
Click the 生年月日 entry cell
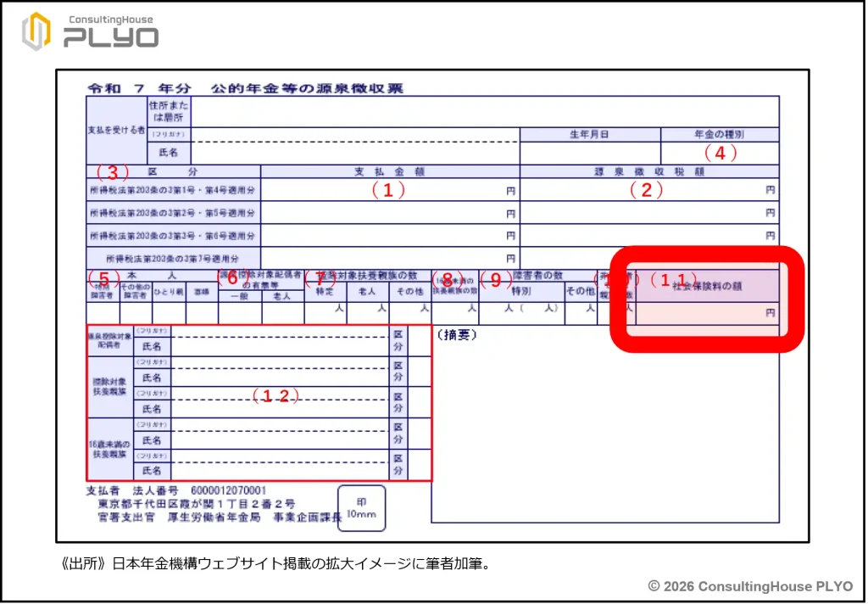pyautogui.click(x=589, y=154)
